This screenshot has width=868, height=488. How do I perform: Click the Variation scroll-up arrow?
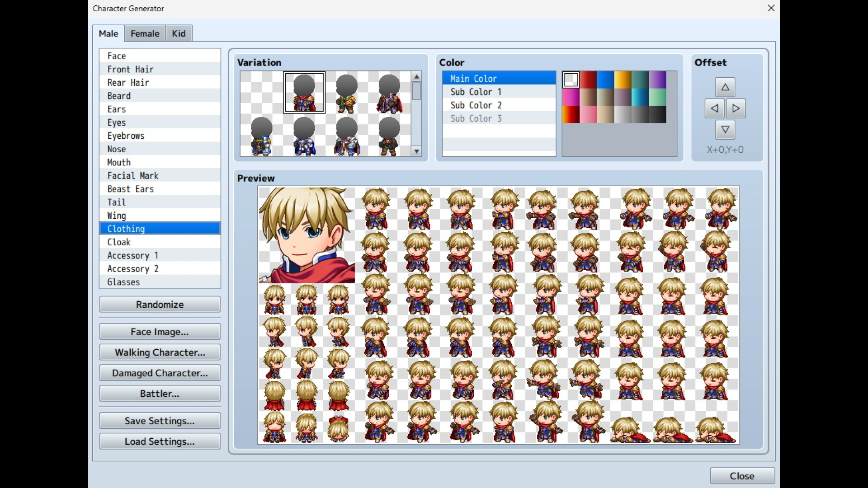(x=416, y=76)
